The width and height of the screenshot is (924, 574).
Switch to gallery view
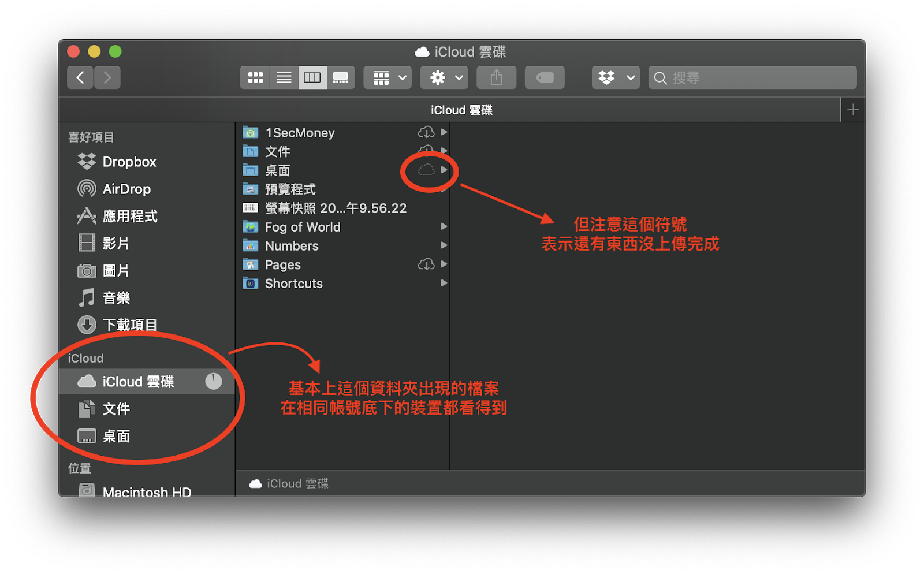tap(341, 77)
